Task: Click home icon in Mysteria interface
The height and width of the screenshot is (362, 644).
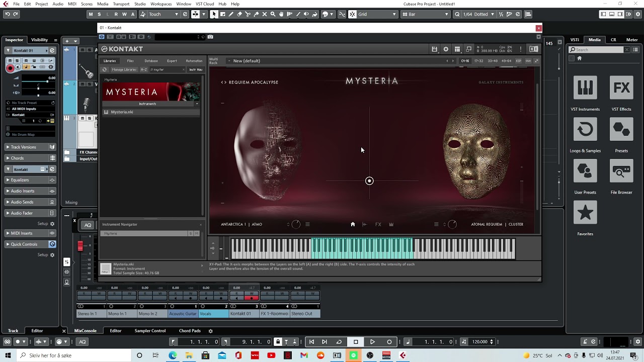Action: [x=353, y=224]
